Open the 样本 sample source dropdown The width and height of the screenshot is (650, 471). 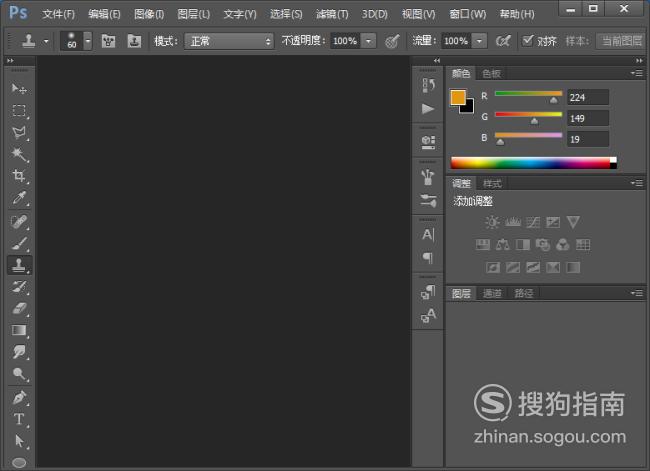pyautogui.click(x=622, y=41)
